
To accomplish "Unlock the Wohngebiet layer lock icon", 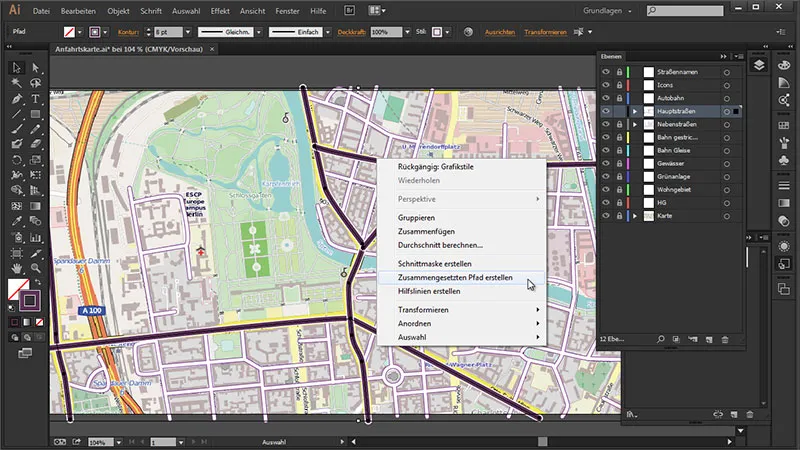I will (619, 189).
